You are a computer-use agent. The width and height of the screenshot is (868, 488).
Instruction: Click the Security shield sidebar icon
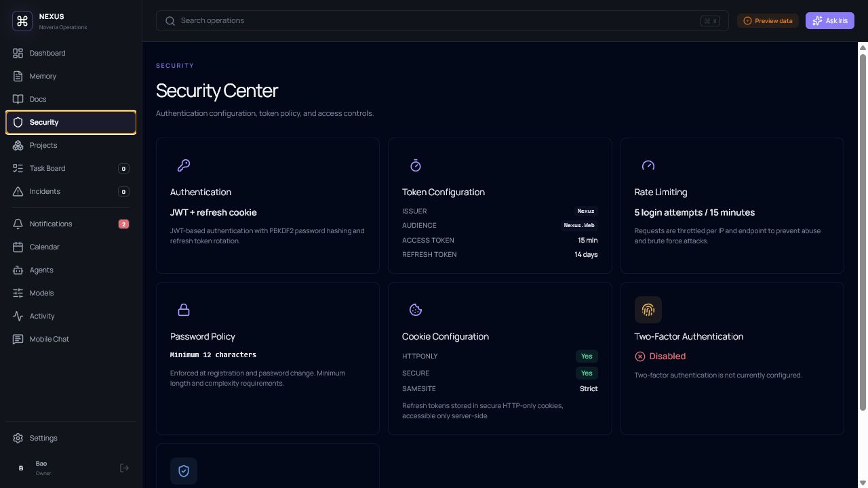click(x=18, y=122)
